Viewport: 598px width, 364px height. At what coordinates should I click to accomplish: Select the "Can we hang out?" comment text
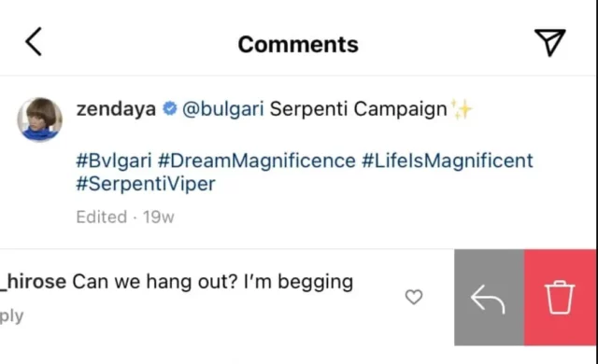(154, 282)
